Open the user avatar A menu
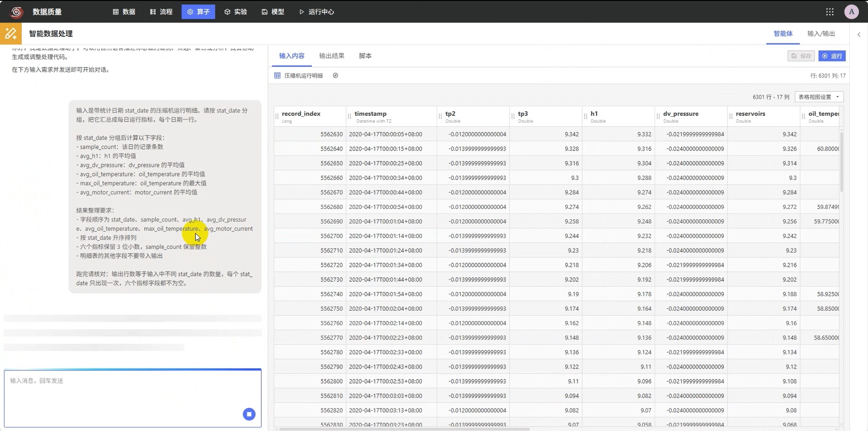This screenshot has height=431, width=868. click(x=851, y=12)
